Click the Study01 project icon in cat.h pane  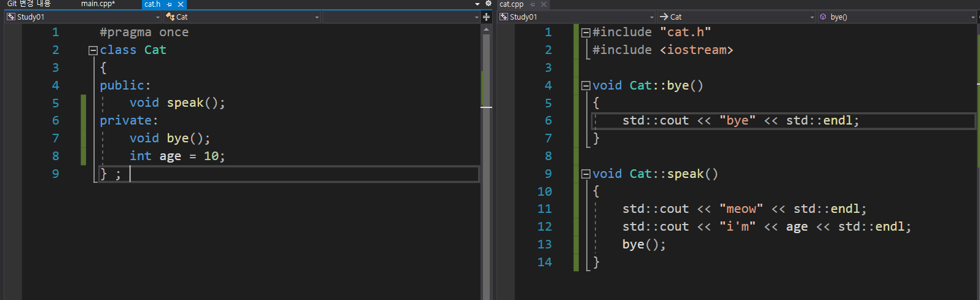[x=11, y=17]
